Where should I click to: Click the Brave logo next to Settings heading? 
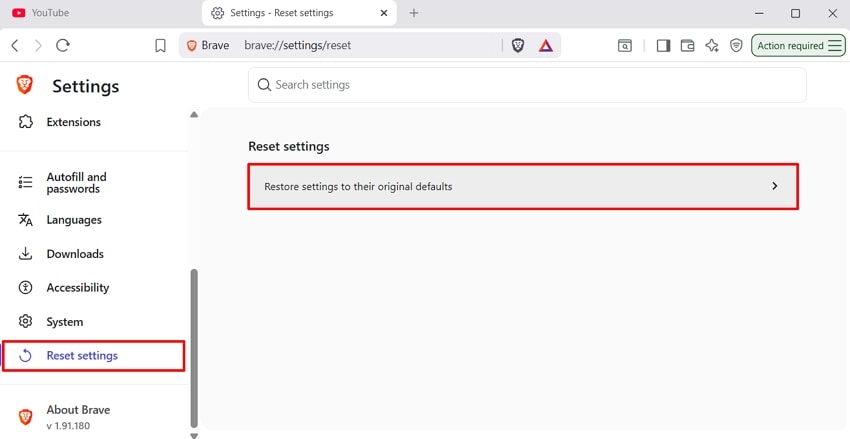coord(24,85)
